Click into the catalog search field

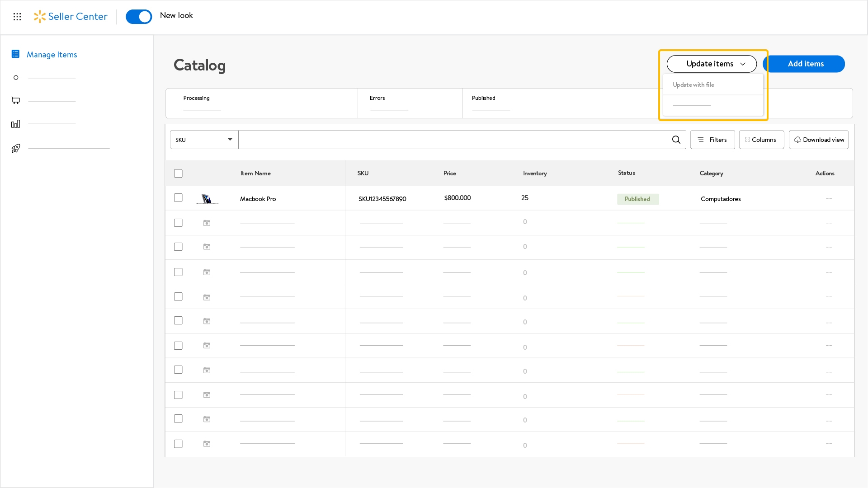452,140
